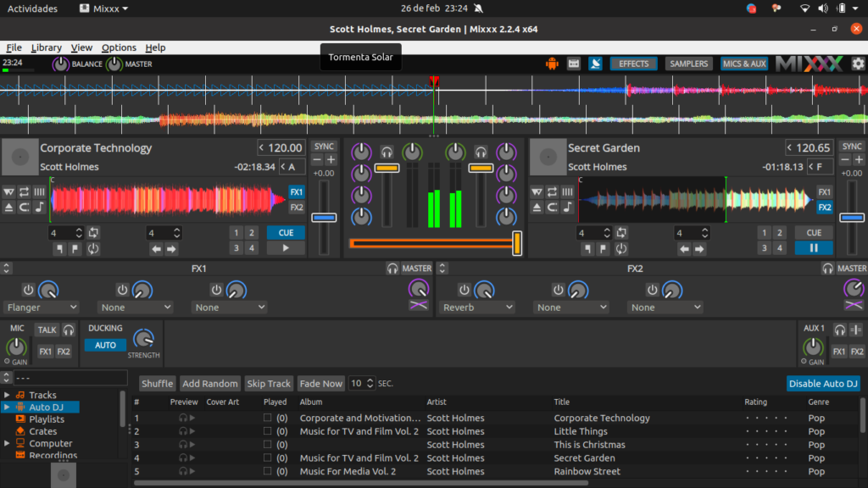The image size is (868, 488).
Task: Click microphone headphone icon beside TALK
Action: pyautogui.click(x=69, y=330)
